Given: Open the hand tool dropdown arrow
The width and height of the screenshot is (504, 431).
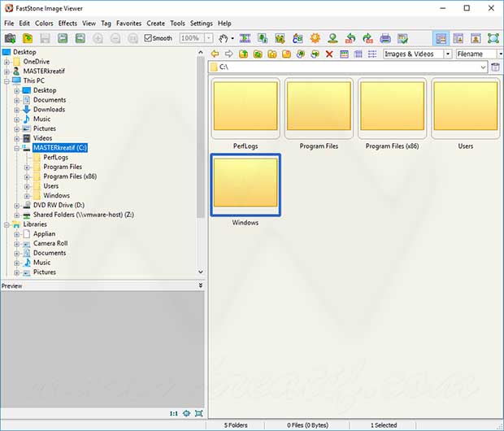Looking at the screenshot, I should pos(232,38).
